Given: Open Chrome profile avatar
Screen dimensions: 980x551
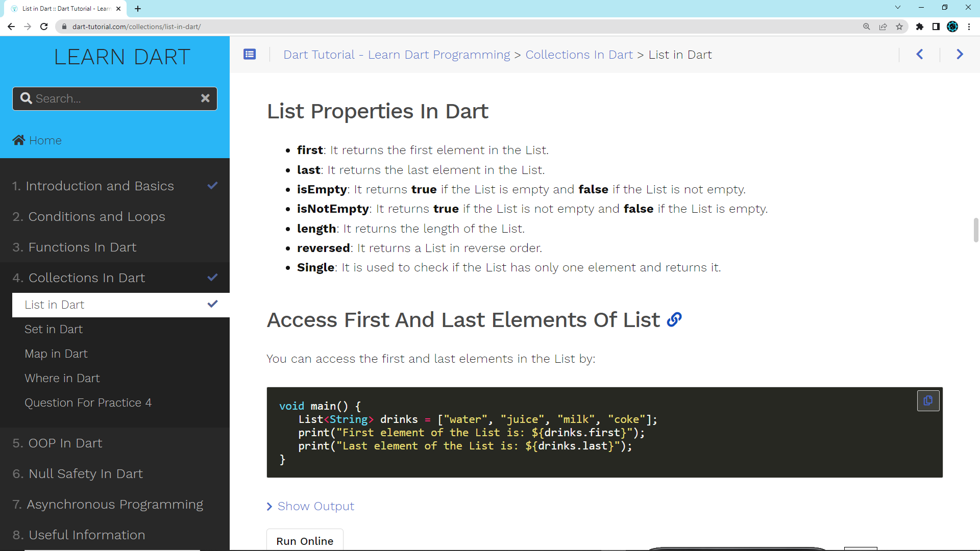Looking at the screenshot, I should [952, 27].
